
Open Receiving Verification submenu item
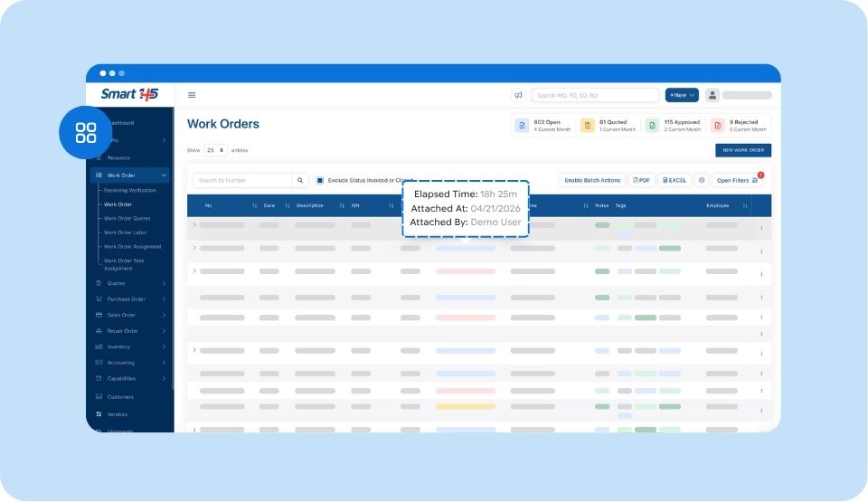pyautogui.click(x=130, y=190)
